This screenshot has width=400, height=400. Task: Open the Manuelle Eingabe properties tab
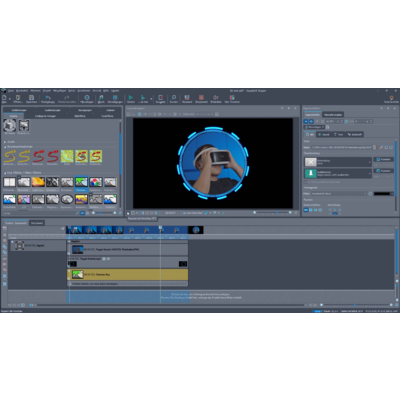(333, 115)
